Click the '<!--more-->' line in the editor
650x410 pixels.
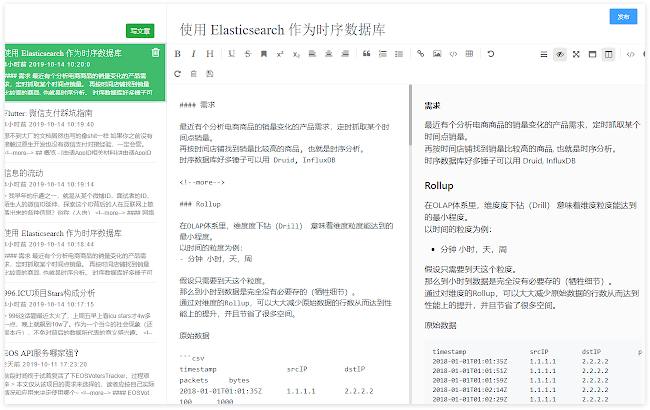click(x=202, y=182)
